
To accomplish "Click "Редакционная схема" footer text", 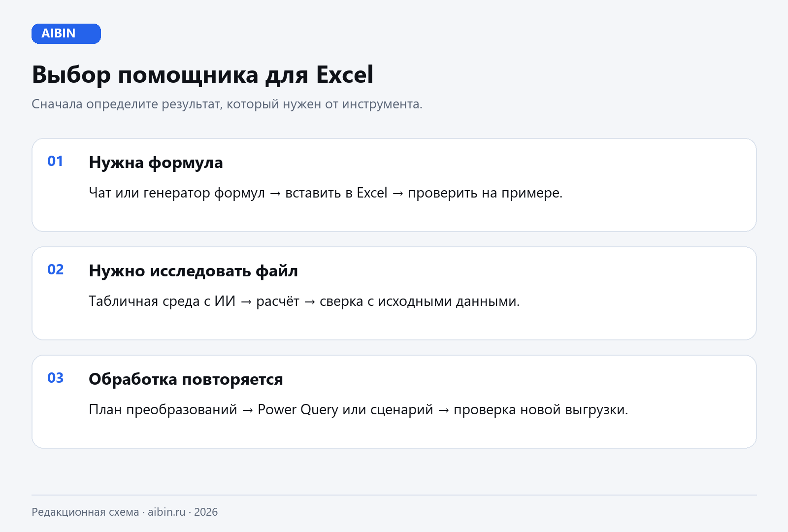I will click(85, 512).
